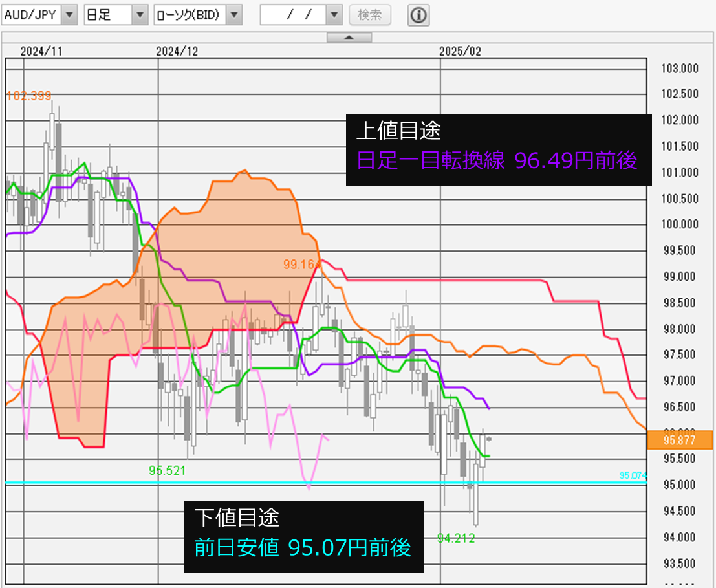Click the 100.000 price axis level
The width and height of the screenshot is (716, 588).
pos(680,224)
